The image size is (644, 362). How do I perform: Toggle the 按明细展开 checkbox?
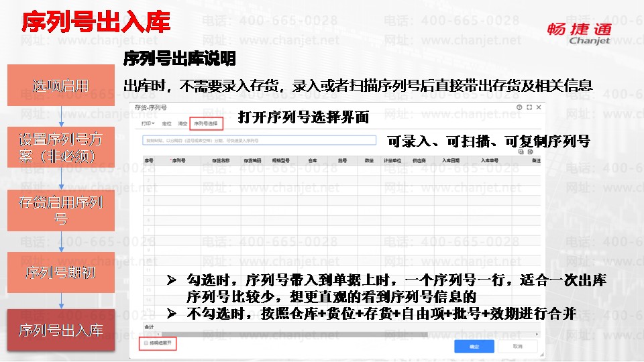tap(146, 343)
